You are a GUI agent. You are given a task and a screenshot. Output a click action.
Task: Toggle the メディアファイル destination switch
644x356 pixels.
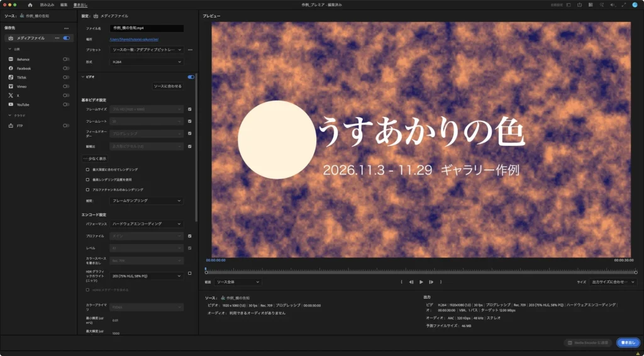pos(66,38)
